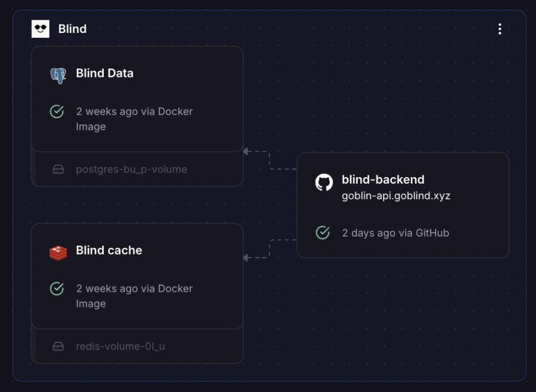Select the blind-backend service title
536x392 pixels.
click(x=382, y=179)
